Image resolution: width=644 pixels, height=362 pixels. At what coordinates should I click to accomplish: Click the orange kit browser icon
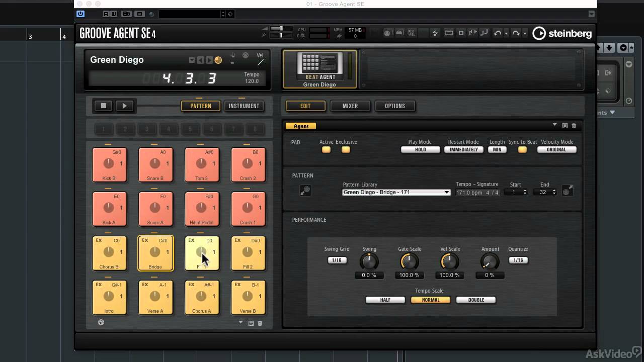click(x=218, y=60)
